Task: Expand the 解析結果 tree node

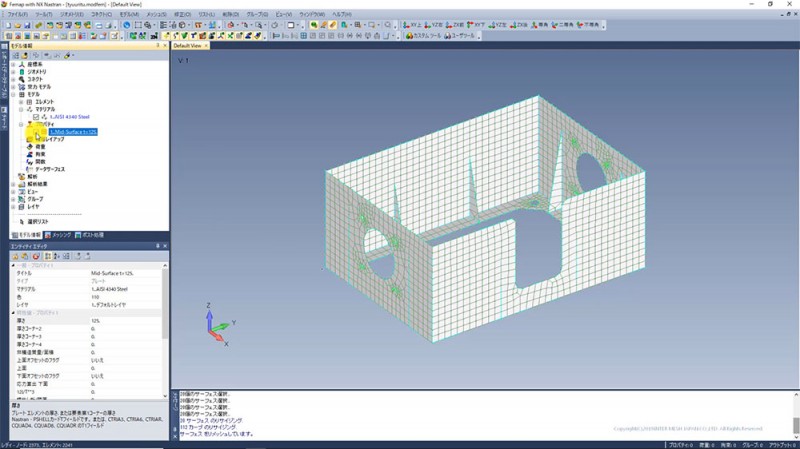Action: (13, 184)
